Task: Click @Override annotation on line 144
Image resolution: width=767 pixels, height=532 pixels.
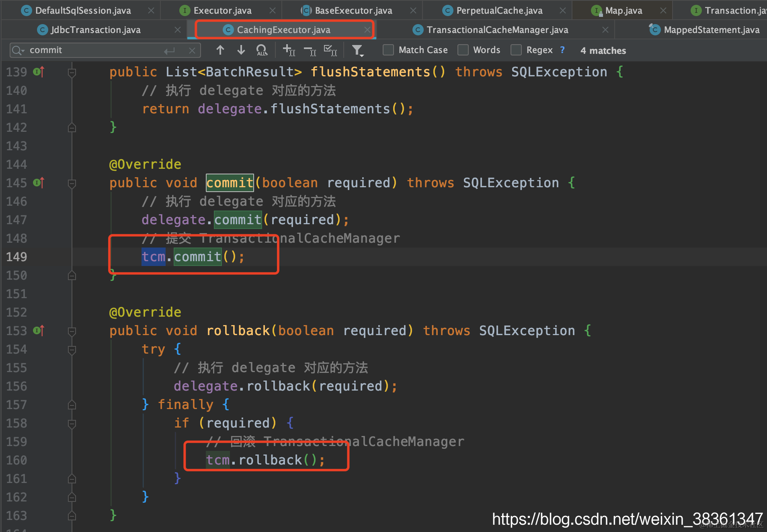Action: (x=145, y=164)
